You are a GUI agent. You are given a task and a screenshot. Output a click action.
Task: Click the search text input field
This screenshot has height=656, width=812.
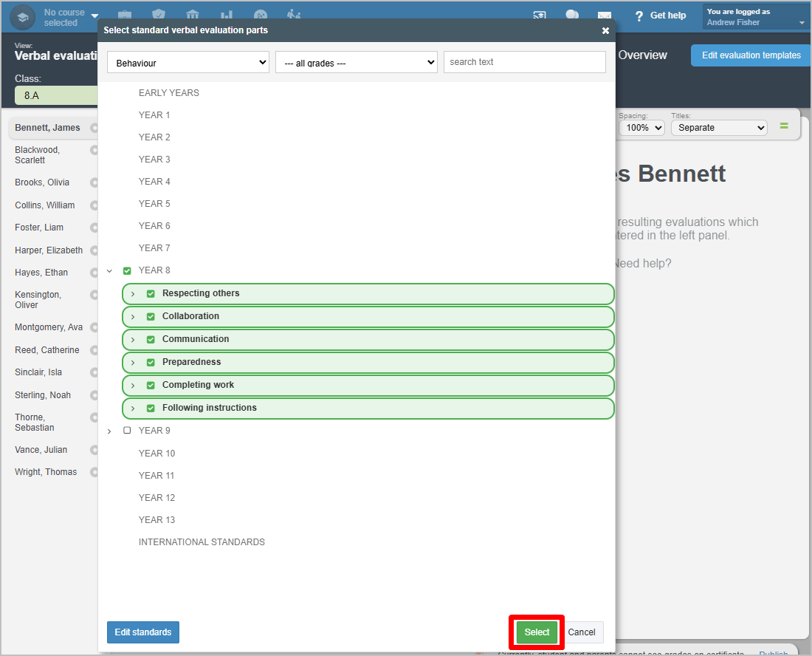click(524, 62)
